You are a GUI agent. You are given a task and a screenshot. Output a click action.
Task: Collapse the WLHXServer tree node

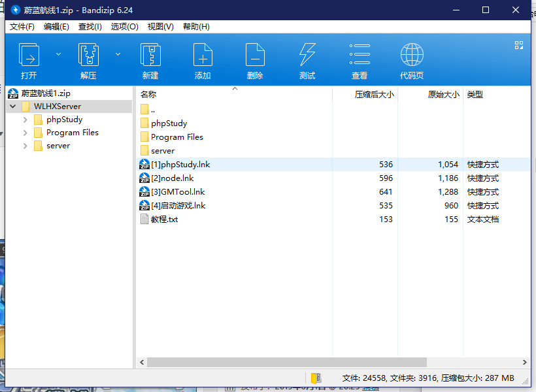pos(13,106)
